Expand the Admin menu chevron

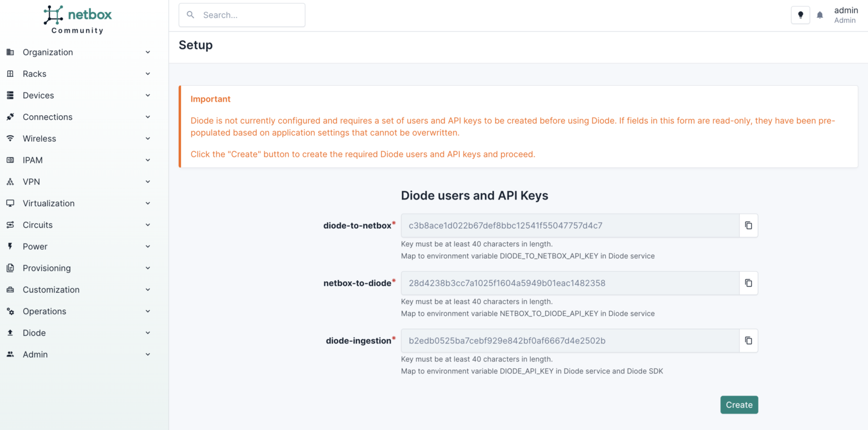tap(147, 354)
